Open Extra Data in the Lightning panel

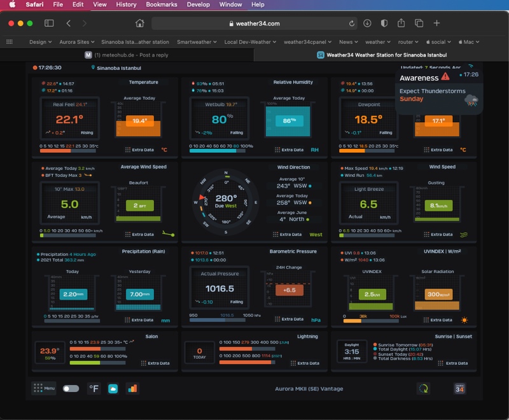tap(305, 363)
